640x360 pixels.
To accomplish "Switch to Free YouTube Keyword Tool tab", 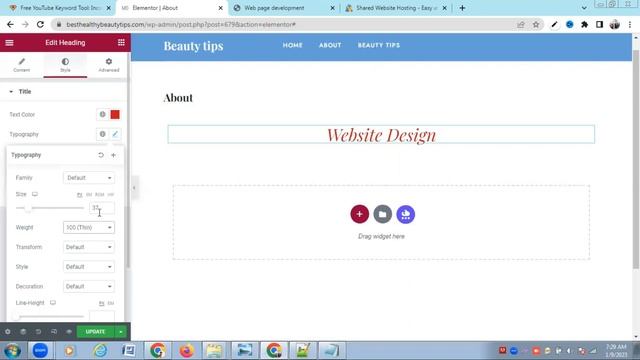I will [x=60, y=8].
